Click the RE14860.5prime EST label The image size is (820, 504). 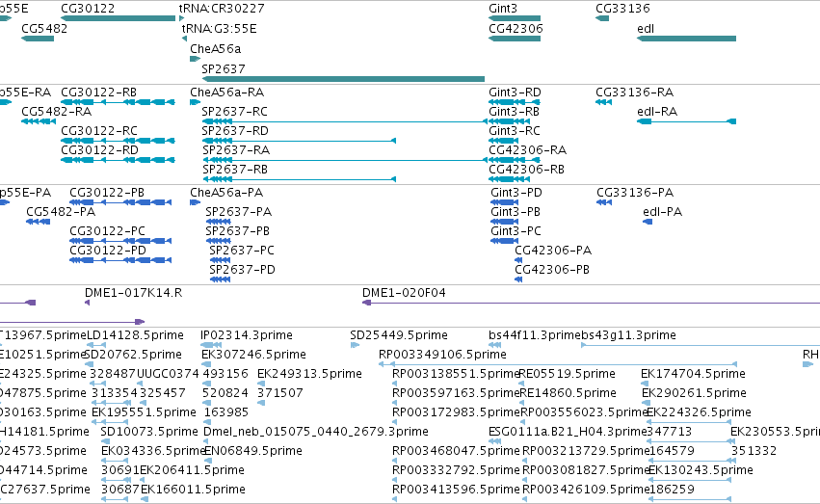(568, 393)
